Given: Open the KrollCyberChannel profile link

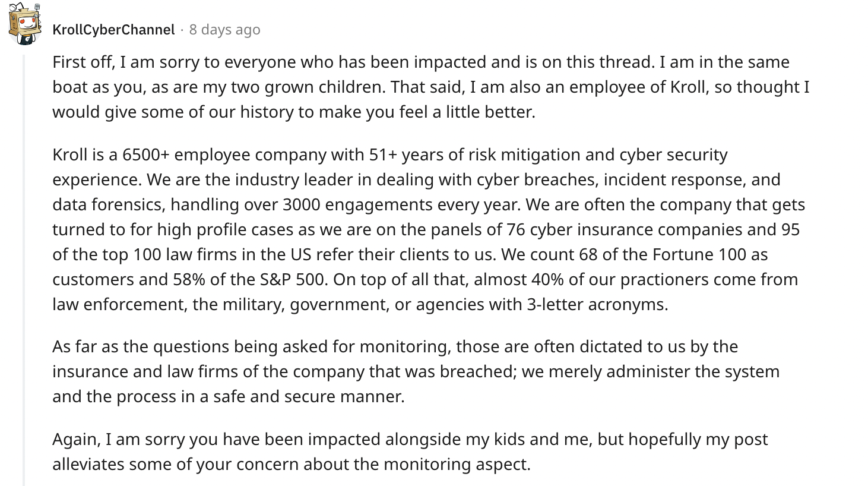Looking at the screenshot, I should click(x=113, y=30).
